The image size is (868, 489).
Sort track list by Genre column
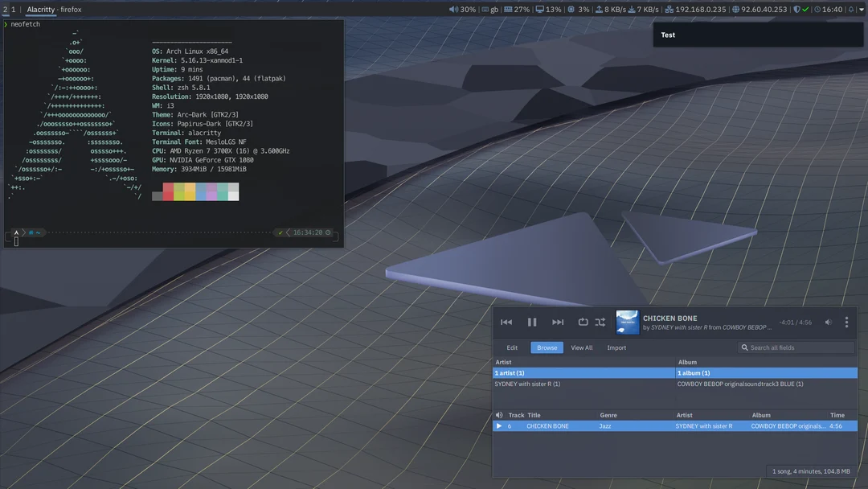coord(608,415)
